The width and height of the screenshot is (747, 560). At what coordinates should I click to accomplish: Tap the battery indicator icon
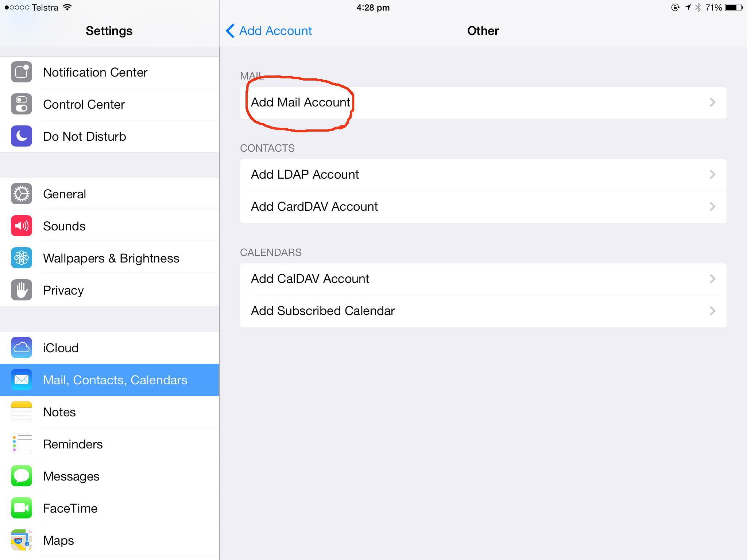pos(734,7)
